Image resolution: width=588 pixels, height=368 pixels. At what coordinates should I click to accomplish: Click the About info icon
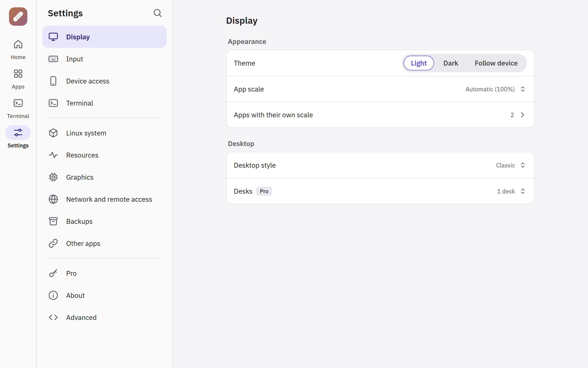[x=53, y=295]
